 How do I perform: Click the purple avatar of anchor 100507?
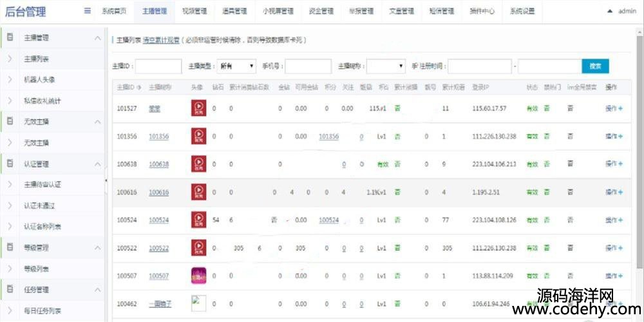[199, 276]
